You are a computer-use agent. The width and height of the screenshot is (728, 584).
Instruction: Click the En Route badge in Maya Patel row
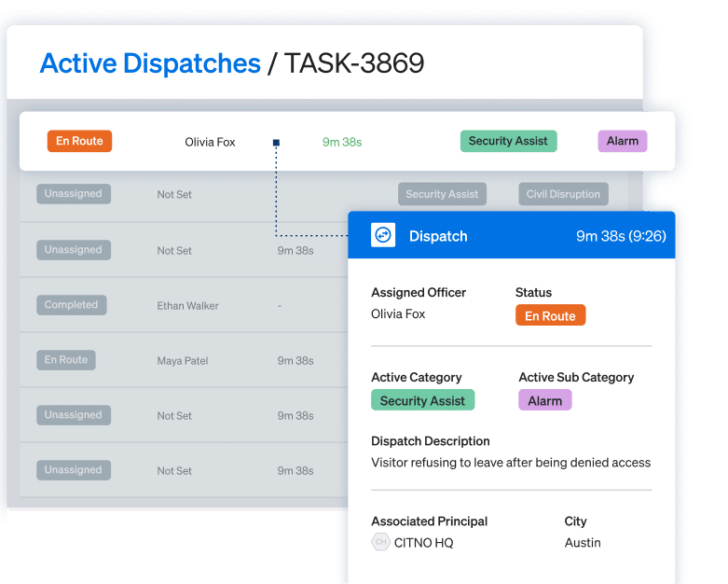point(66,360)
